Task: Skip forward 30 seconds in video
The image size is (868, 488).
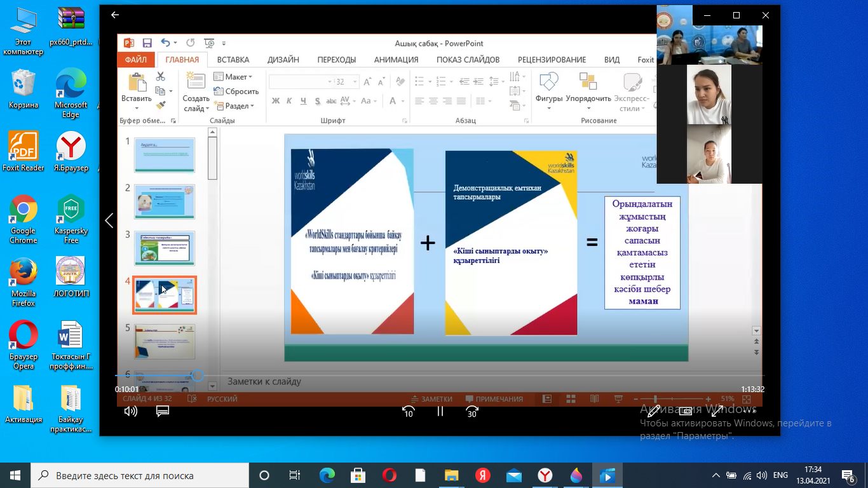Action: (471, 411)
